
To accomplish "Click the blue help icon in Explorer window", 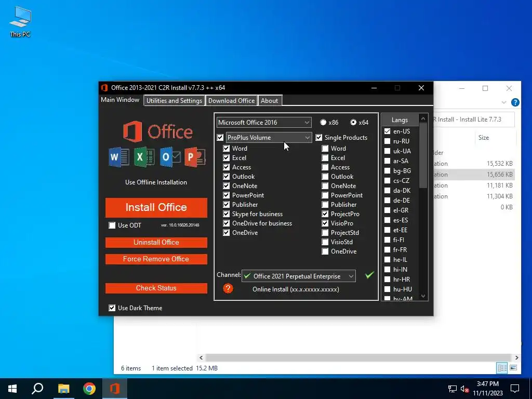I will click(515, 102).
